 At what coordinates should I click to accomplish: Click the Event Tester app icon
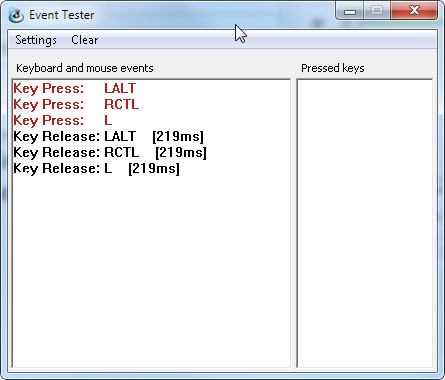[16, 15]
